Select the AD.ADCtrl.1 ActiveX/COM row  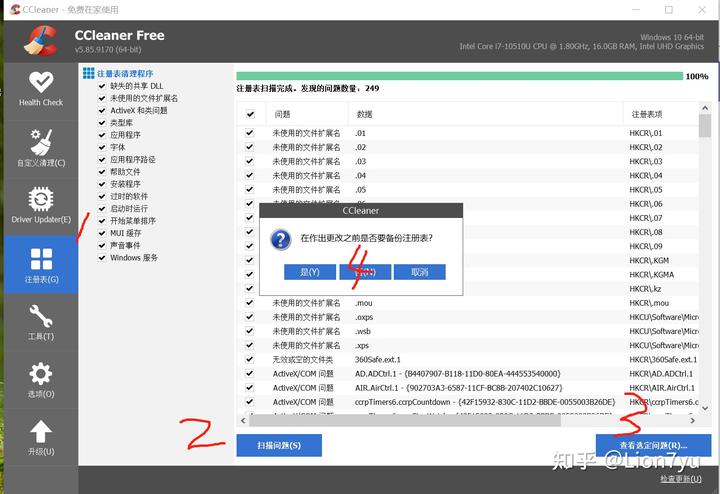(468, 374)
